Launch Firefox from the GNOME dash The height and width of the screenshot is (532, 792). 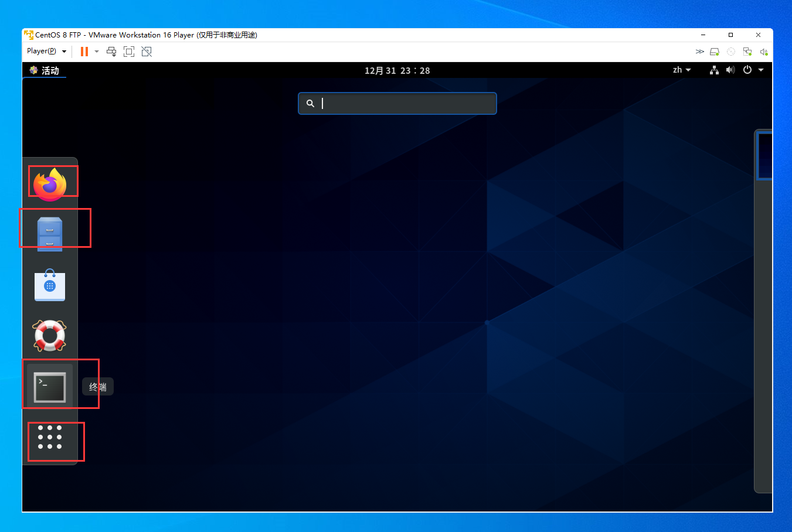point(50,185)
